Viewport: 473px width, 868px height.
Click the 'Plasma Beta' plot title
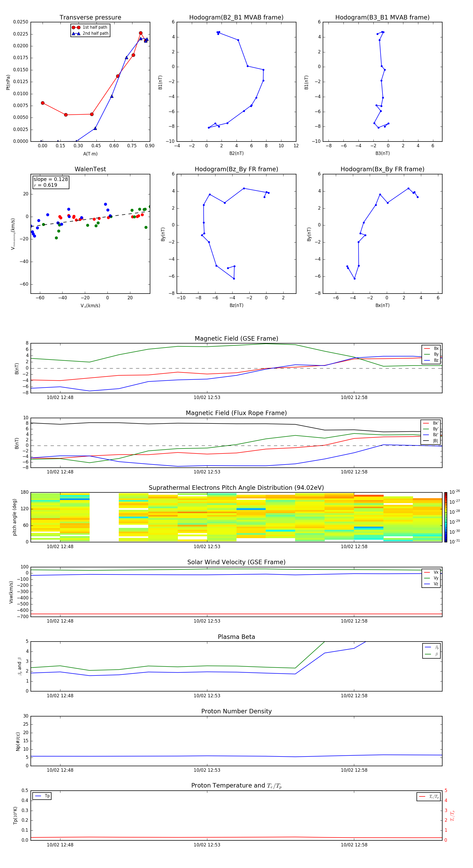(236, 637)
